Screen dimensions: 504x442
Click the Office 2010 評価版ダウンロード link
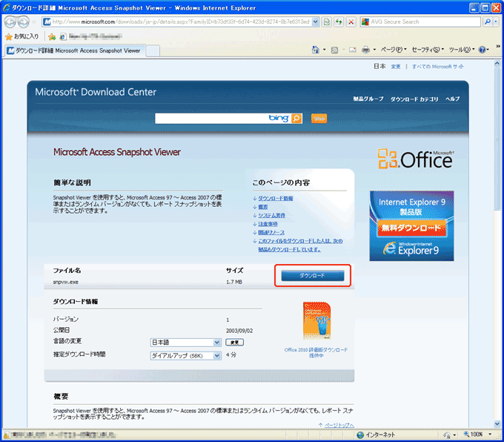[316, 352]
